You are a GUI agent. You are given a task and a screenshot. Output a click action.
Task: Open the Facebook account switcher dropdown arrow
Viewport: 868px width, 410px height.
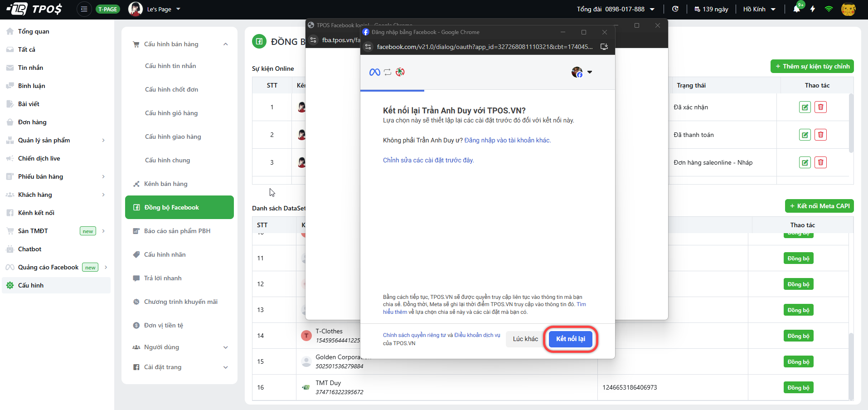point(590,72)
